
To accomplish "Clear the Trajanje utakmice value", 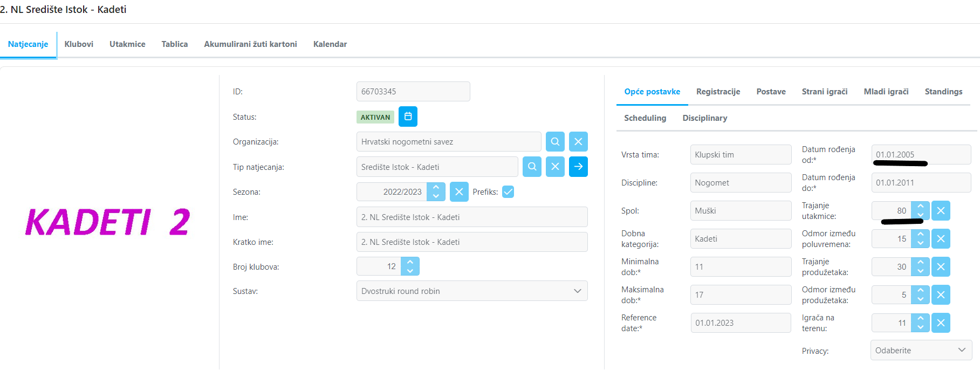I will coord(941,211).
